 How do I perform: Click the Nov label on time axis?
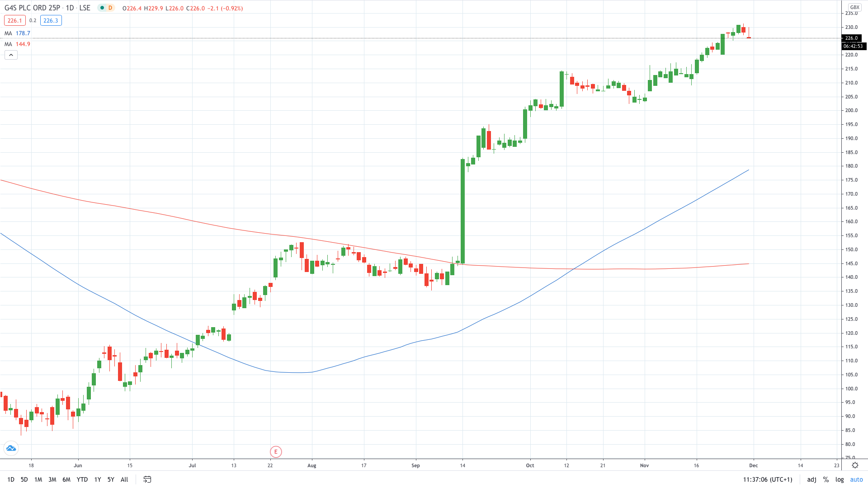644,465
